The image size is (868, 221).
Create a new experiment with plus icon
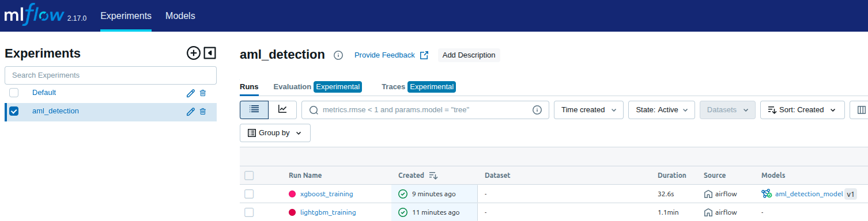[x=194, y=53]
